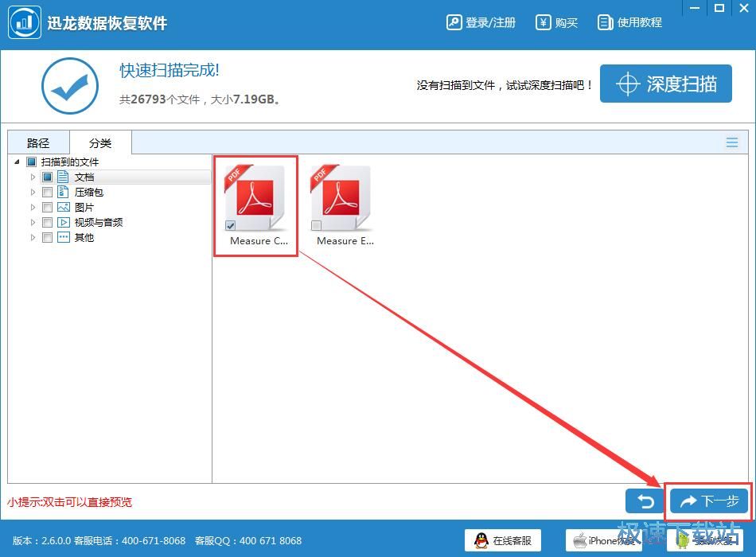The image size is (756, 557).
Task: Click the 图片 picture icon
Action: [x=63, y=208]
